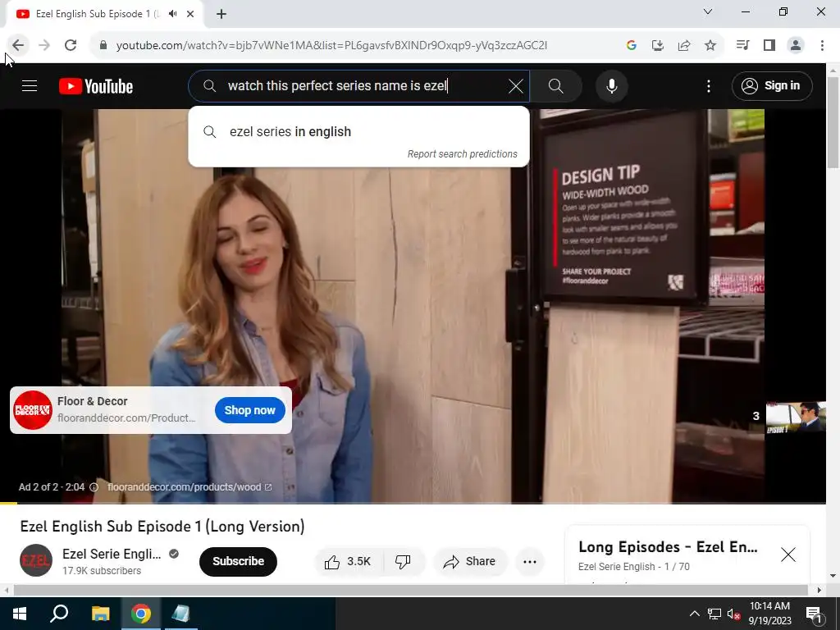840x630 pixels.
Task: Show hidden tray icons chevron
Action: tap(694, 614)
